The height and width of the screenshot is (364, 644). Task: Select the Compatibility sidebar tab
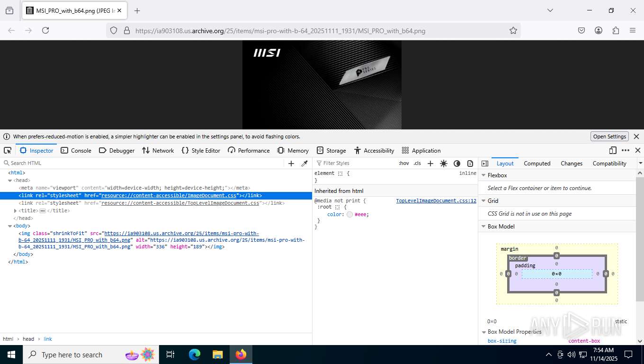coord(609,163)
